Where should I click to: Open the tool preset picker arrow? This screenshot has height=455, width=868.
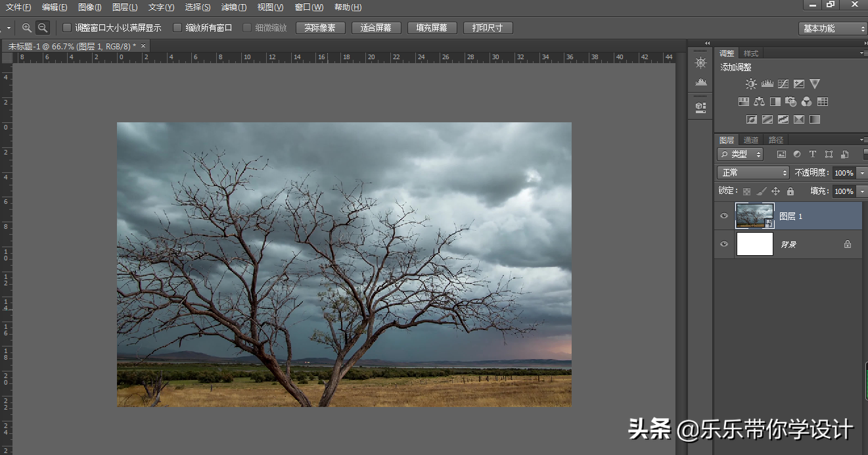9,28
